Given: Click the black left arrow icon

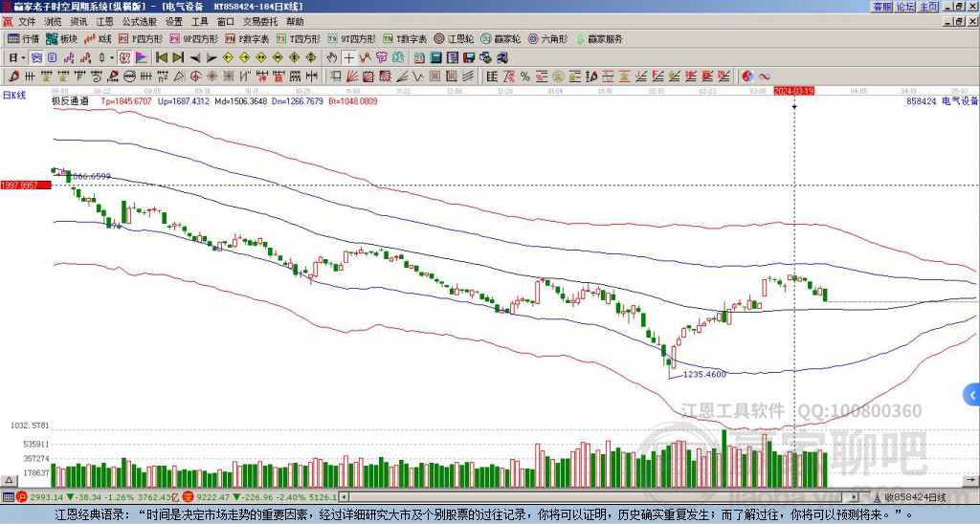Looking at the screenshot, I should 194,58.
